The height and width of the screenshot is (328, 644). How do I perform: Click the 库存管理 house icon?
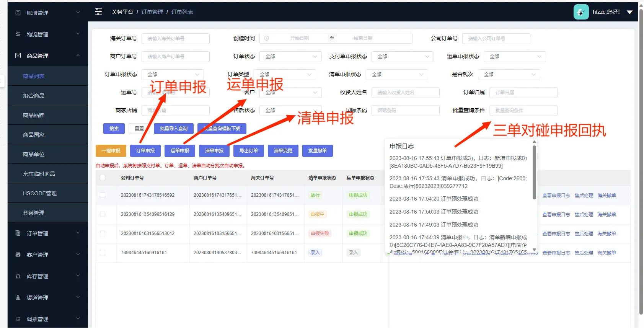(x=18, y=276)
